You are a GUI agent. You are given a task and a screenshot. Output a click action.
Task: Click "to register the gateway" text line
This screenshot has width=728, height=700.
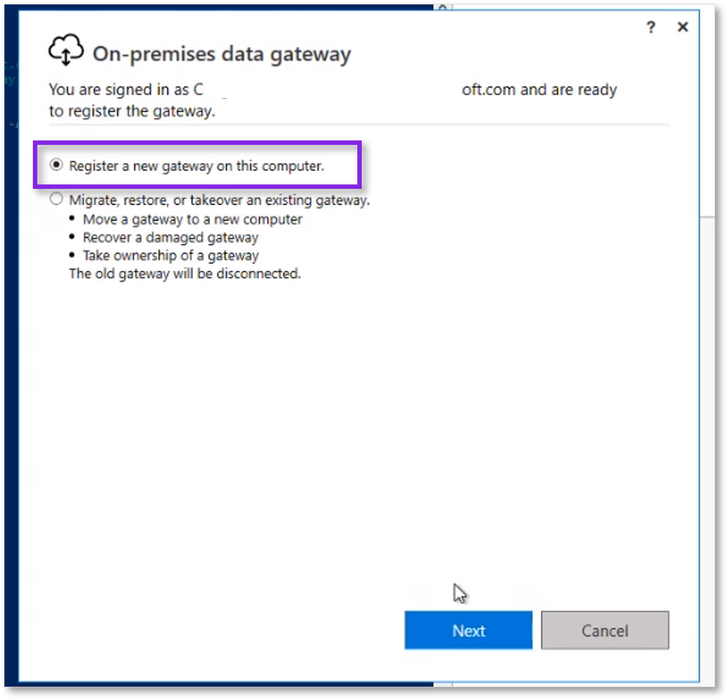click(132, 111)
